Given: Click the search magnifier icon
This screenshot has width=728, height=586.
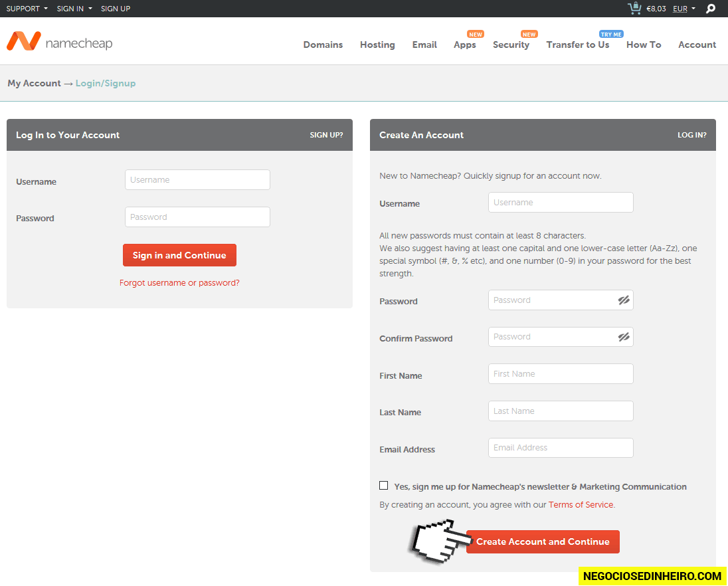Looking at the screenshot, I should point(710,9).
